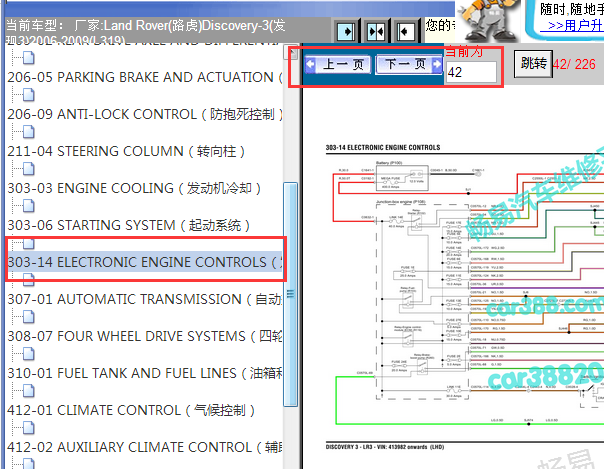Screen dimensions: 604x469
Task: Select 412-02 AUXILIARY CLIMATE CONTROL entry
Action: 144,447
